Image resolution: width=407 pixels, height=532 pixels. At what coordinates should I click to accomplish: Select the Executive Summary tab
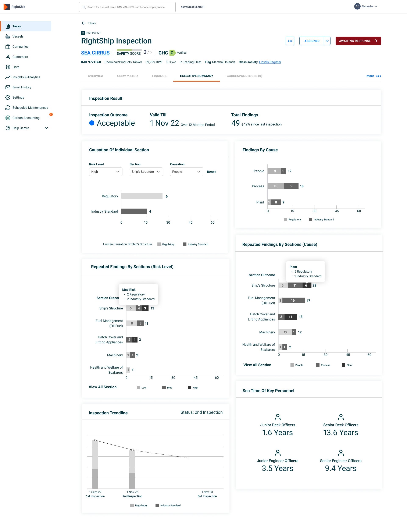pyautogui.click(x=196, y=76)
